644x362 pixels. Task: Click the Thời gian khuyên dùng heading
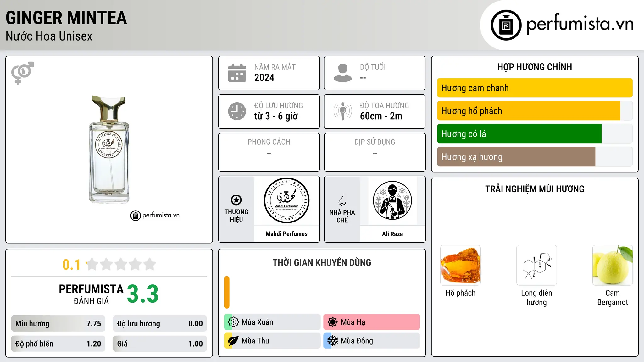pos(322,263)
